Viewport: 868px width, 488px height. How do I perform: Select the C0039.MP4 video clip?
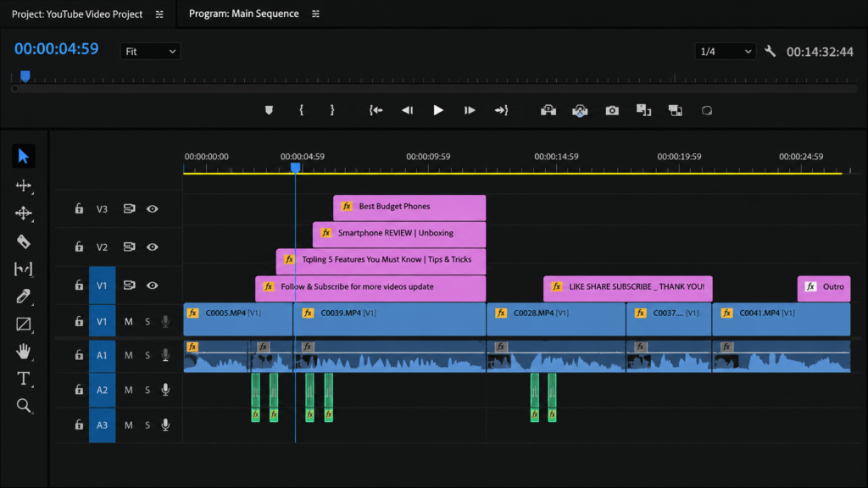tap(390, 319)
